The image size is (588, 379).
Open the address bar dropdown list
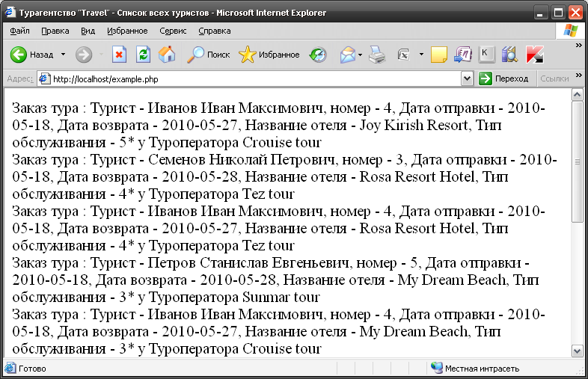point(467,78)
